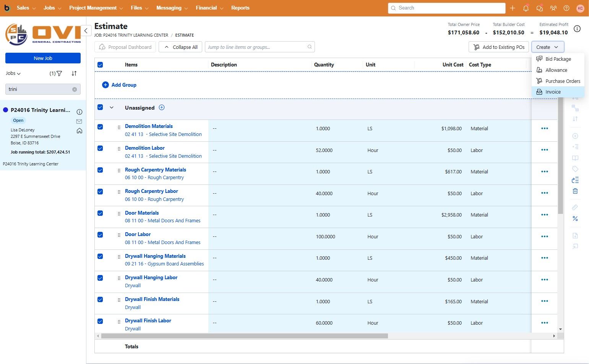Click the plus quick-add icon in header
Screen dimensions: 589x364
513,8
